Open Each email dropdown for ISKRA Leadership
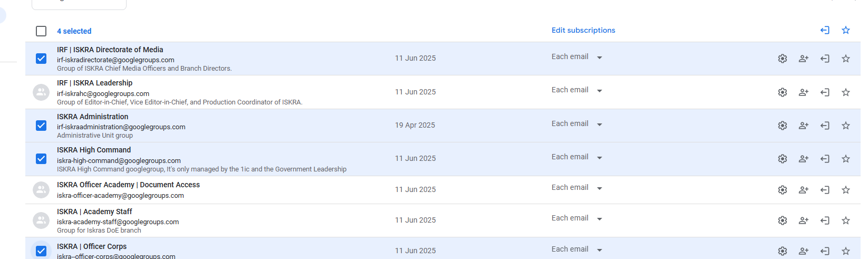The height and width of the screenshot is (259, 868). click(577, 90)
